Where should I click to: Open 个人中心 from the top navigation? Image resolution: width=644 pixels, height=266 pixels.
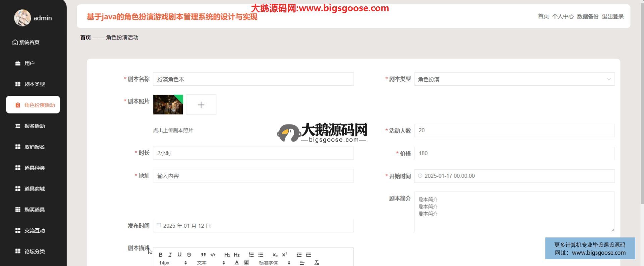pyautogui.click(x=563, y=16)
